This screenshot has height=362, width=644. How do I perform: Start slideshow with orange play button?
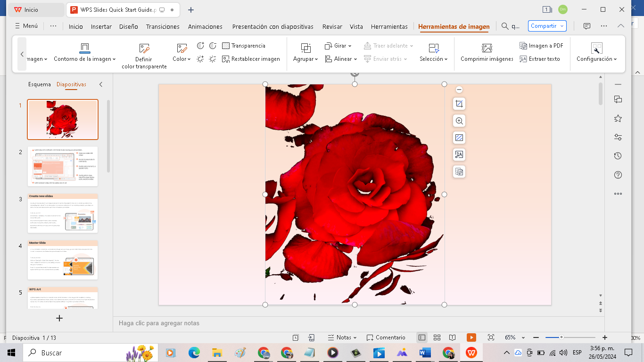point(471,337)
